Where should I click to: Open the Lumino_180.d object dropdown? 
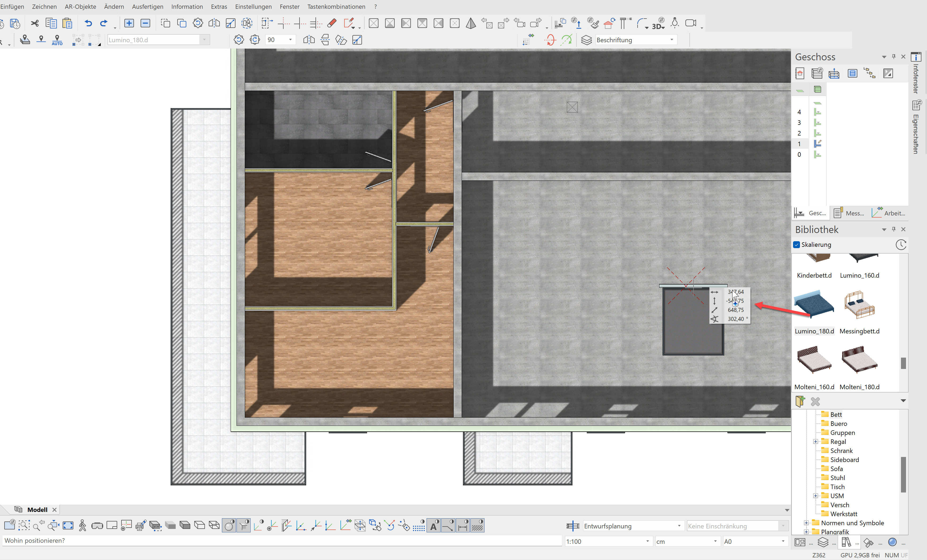204,40
